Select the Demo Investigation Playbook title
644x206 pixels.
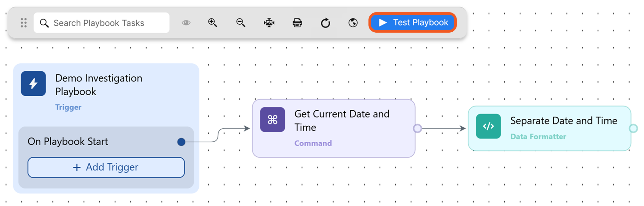tap(99, 85)
